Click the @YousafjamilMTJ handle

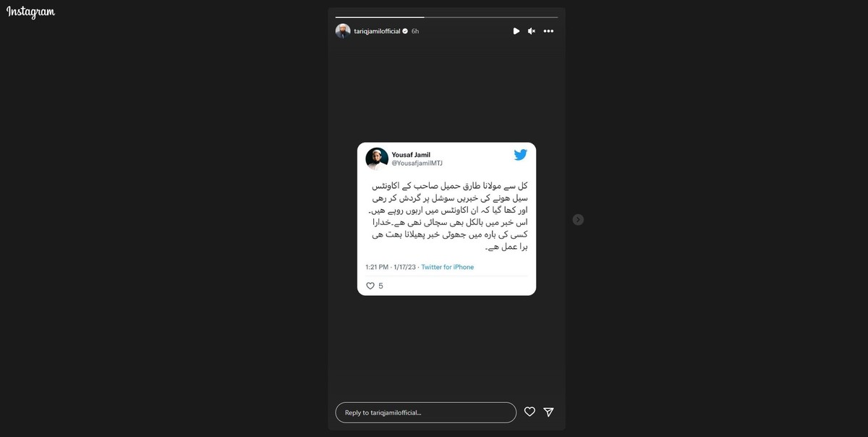pyautogui.click(x=417, y=164)
